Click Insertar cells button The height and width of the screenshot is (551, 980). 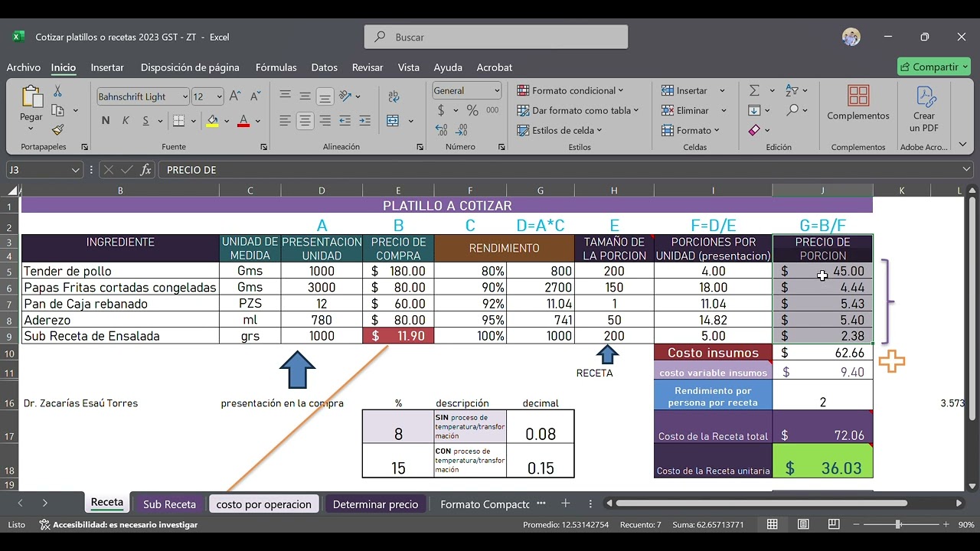684,90
